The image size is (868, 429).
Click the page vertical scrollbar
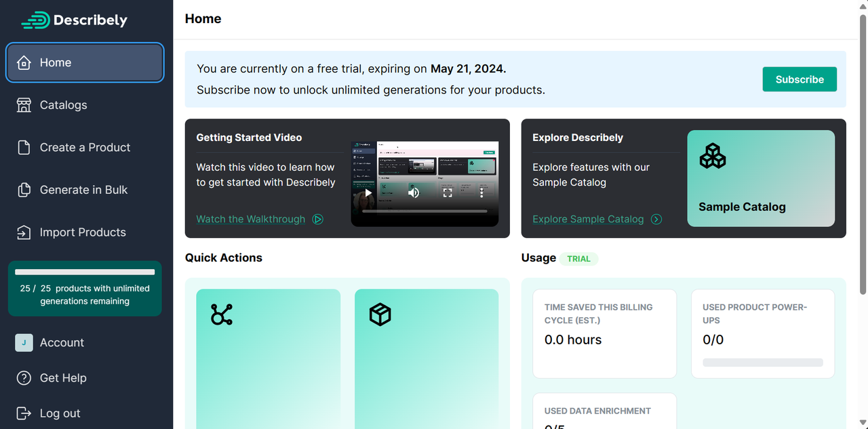(863, 153)
